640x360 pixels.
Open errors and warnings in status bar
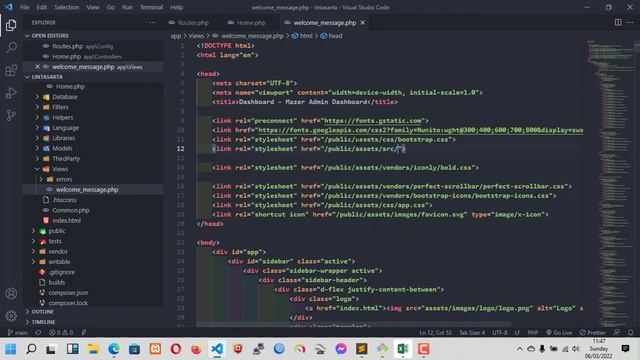(x=61, y=333)
